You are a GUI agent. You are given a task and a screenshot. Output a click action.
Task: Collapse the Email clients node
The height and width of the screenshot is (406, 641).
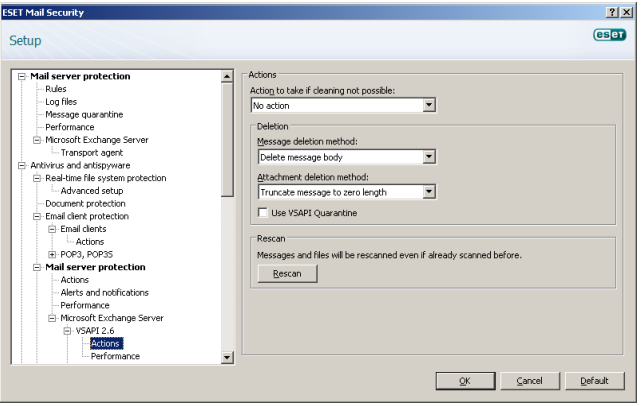52,230
